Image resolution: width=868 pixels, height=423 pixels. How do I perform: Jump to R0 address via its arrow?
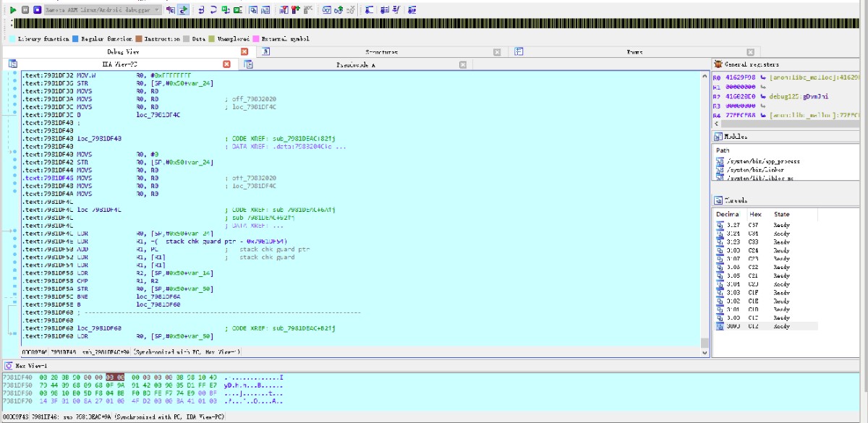pyautogui.click(x=762, y=77)
